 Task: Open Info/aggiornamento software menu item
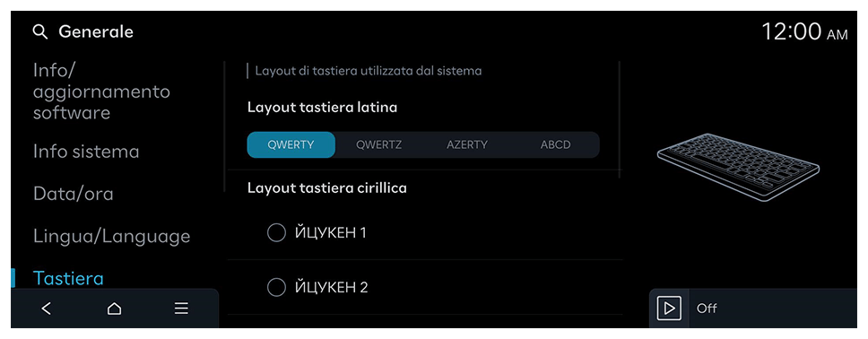[x=101, y=91]
